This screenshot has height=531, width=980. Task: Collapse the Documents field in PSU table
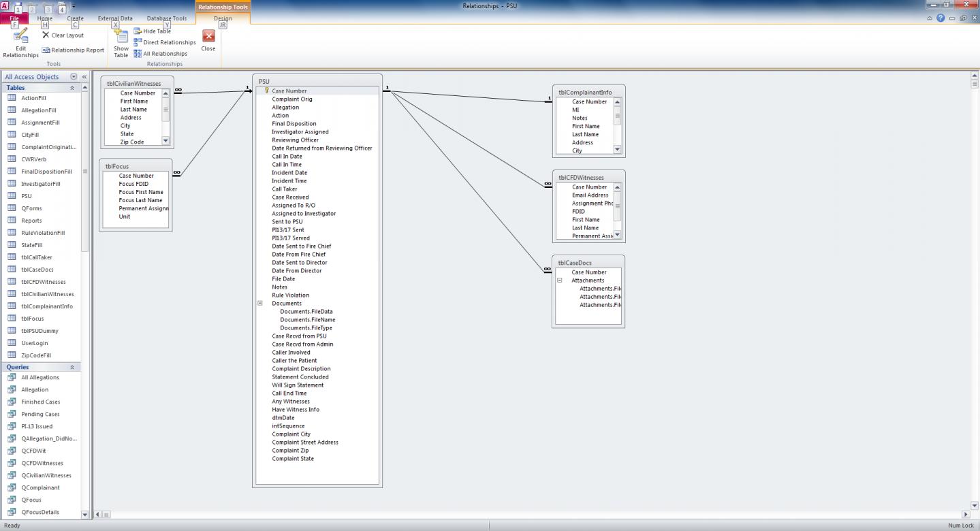[260, 304]
